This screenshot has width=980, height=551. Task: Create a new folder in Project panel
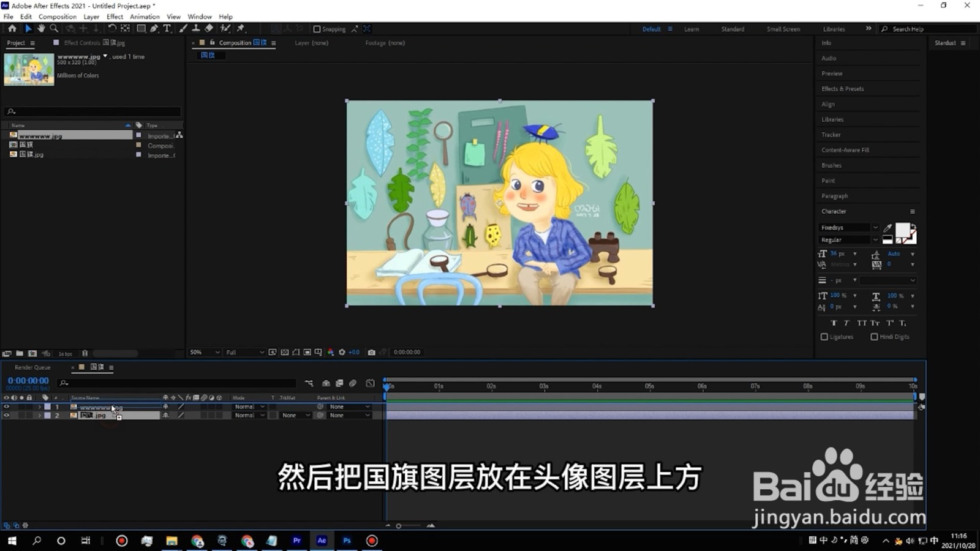[20, 353]
